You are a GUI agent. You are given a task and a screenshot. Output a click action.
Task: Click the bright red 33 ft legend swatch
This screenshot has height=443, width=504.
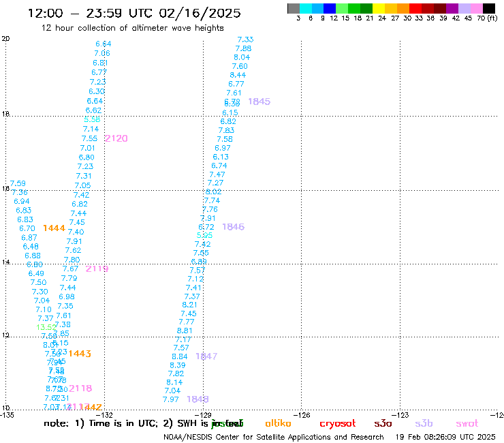pos(415,8)
